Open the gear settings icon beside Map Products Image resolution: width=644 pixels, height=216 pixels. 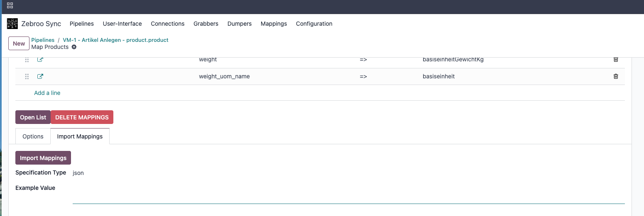[x=74, y=47]
